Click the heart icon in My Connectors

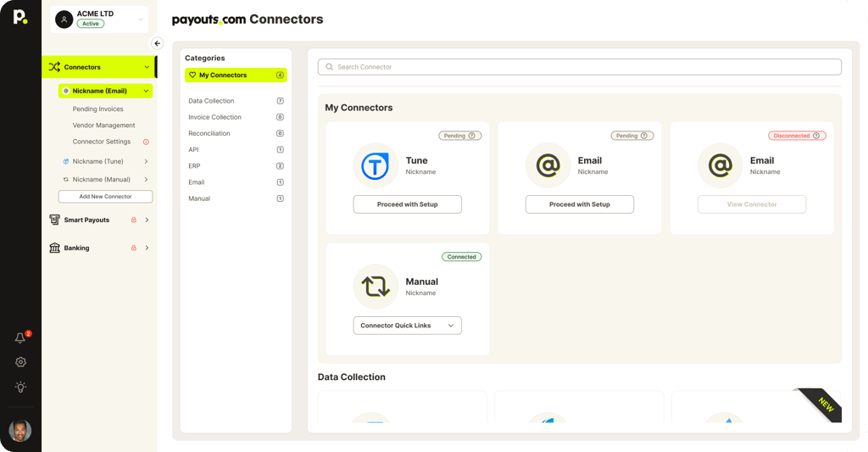click(192, 75)
